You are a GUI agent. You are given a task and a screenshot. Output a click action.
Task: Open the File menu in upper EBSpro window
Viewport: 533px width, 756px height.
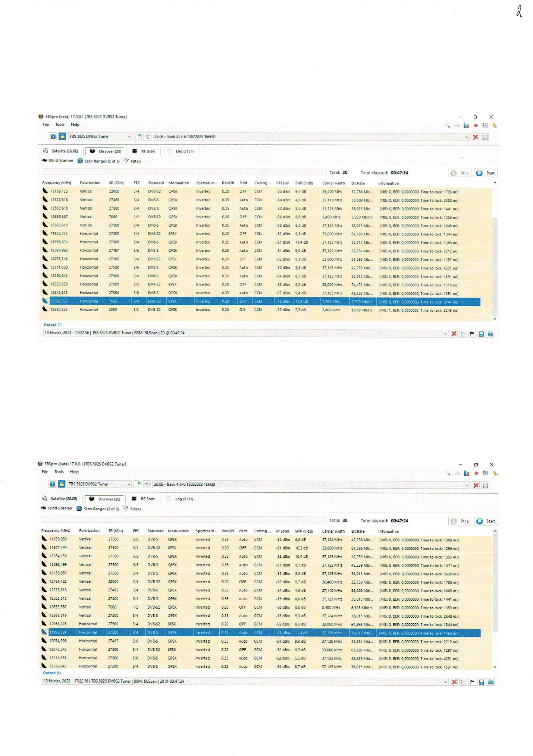pos(46,124)
